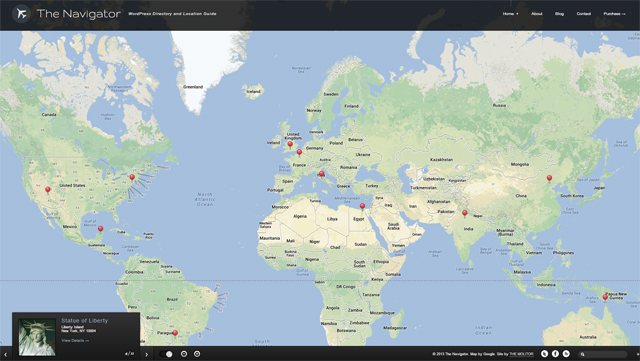Click the red pin over New York
The height and width of the screenshot is (361, 640).
click(x=132, y=178)
